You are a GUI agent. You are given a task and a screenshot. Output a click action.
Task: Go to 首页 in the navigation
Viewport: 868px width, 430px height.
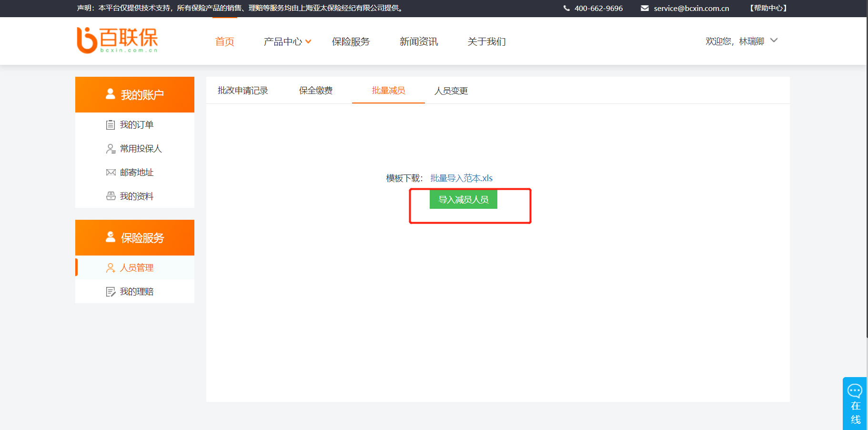tap(224, 42)
